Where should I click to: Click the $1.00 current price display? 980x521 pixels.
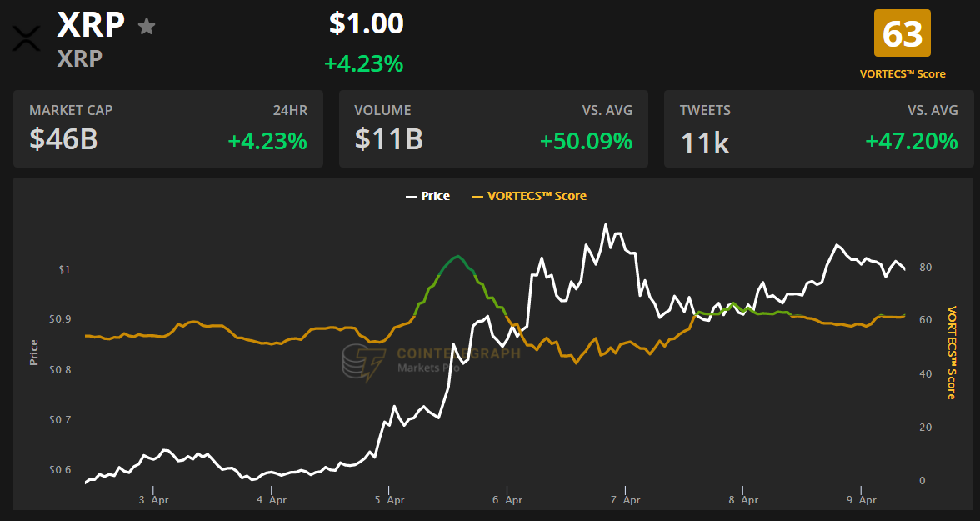367,23
